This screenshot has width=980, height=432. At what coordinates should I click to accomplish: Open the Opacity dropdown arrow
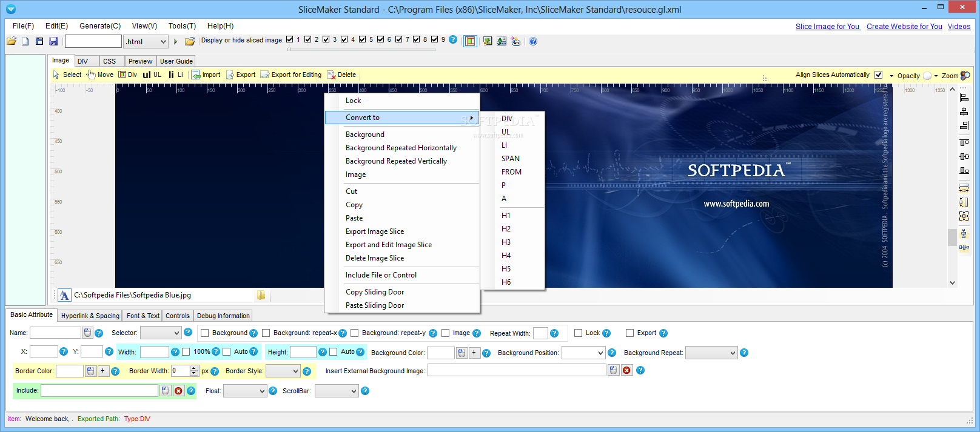(x=936, y=76)
